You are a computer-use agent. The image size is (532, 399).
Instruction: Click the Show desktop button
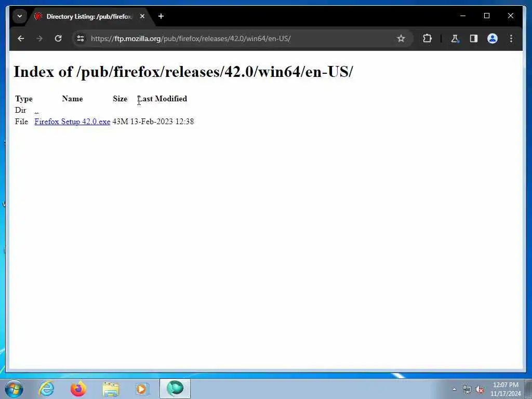coord(528,389)
